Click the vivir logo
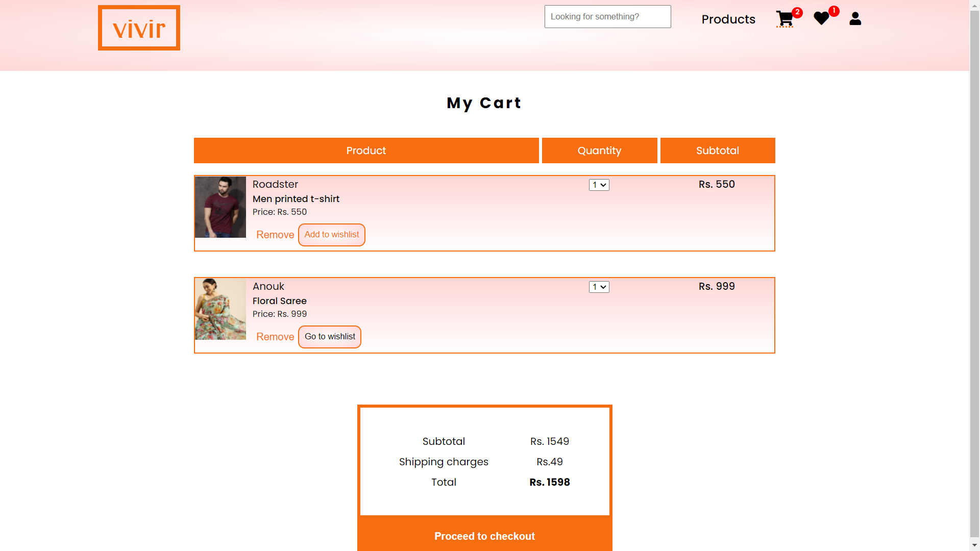This screenshot has width=980, height=551. [138, 28]
